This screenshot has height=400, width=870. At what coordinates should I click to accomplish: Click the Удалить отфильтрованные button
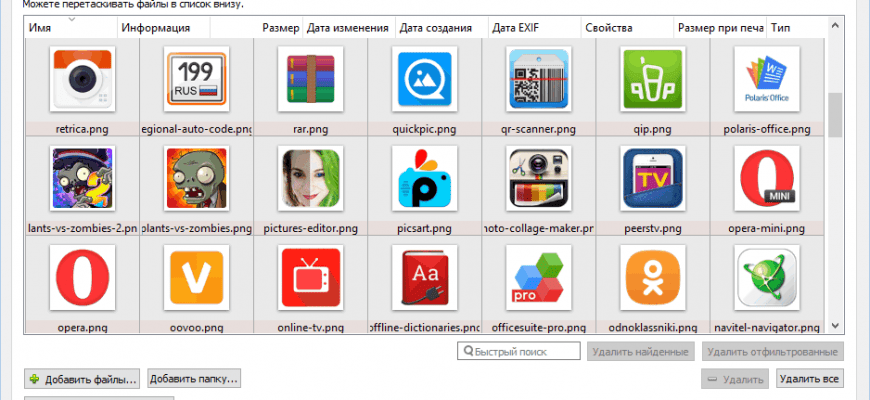click(x=773, y=351)
